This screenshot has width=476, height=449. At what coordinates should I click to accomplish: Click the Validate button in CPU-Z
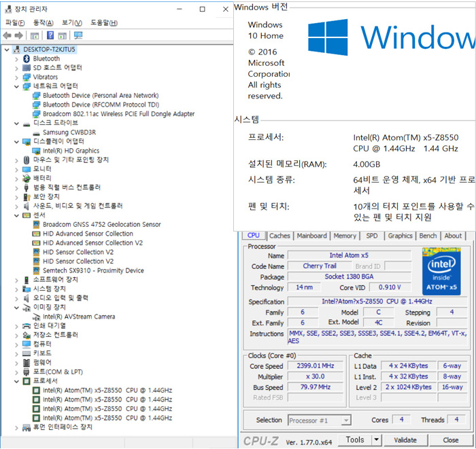point(405,440)
